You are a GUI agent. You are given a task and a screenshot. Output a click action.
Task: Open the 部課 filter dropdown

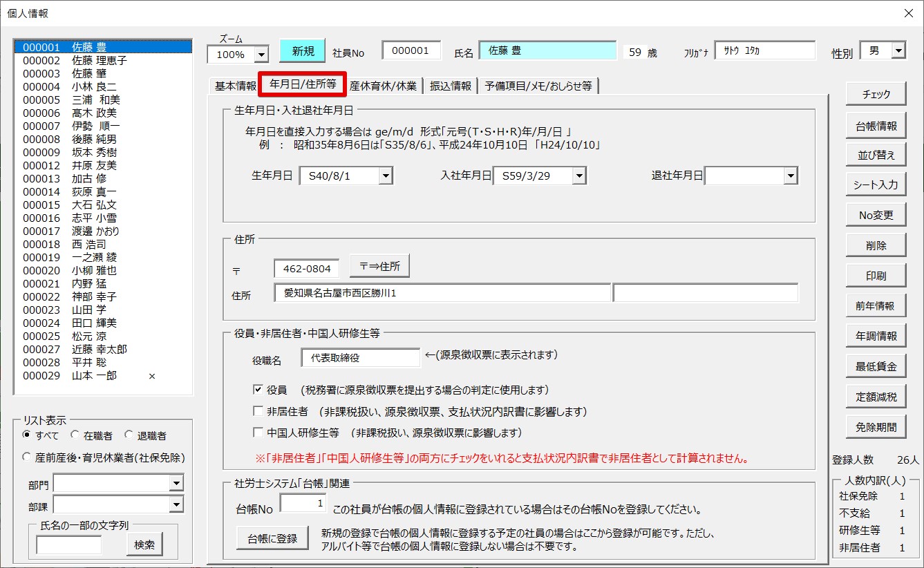(x=177, y=506)
